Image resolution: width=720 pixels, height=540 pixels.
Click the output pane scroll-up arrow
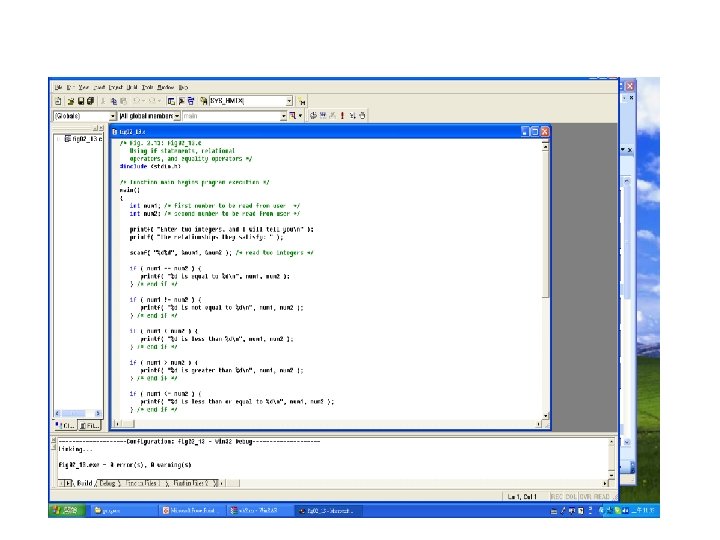[x=611, y=442]
